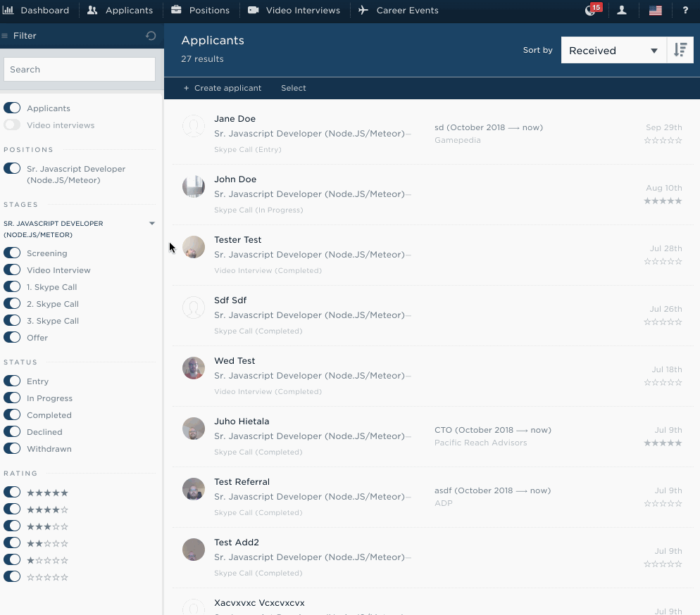The image size is (700, 615).
Task: Click Create applicant button
Action: click(223, 88)
